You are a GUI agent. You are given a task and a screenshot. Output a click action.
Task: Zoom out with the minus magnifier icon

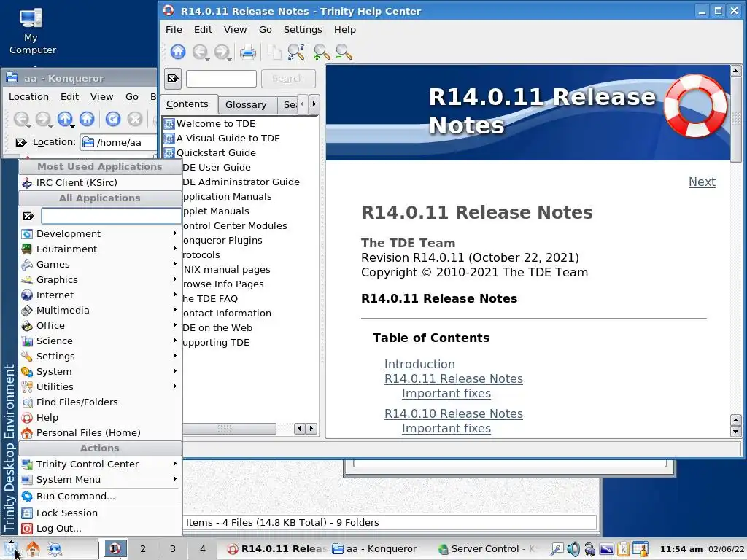coord(344,52)
